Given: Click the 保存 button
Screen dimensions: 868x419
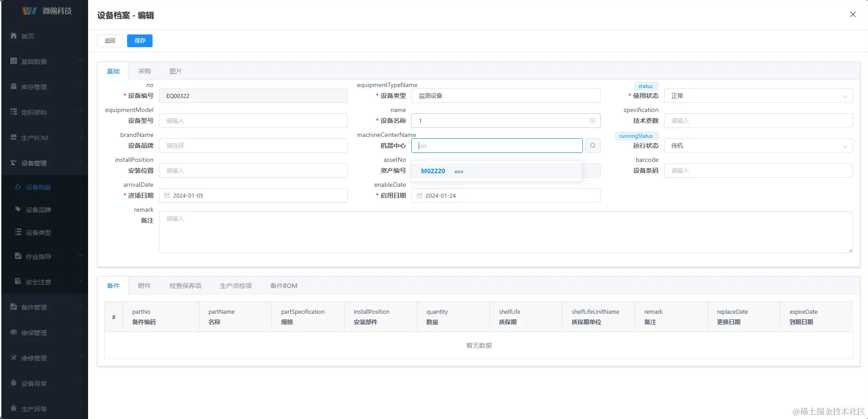Looking at the screenshot, I should tap(140, 41).
